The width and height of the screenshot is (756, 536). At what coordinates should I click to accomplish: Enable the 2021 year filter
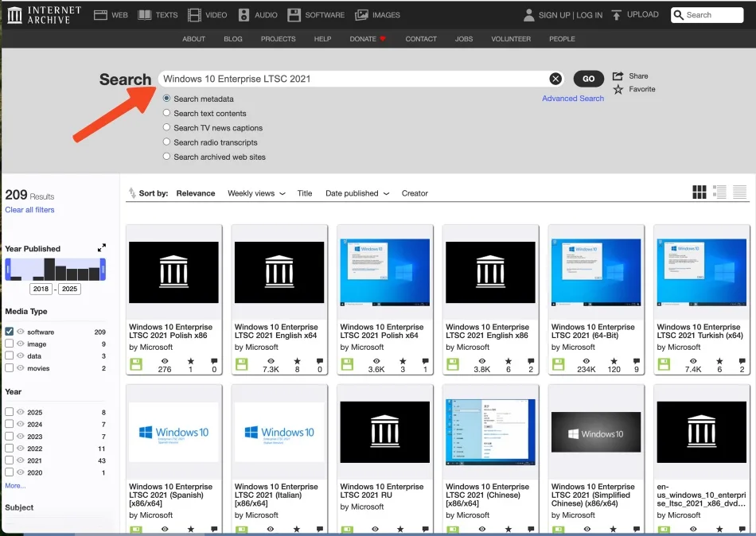[x=10, y=460]
